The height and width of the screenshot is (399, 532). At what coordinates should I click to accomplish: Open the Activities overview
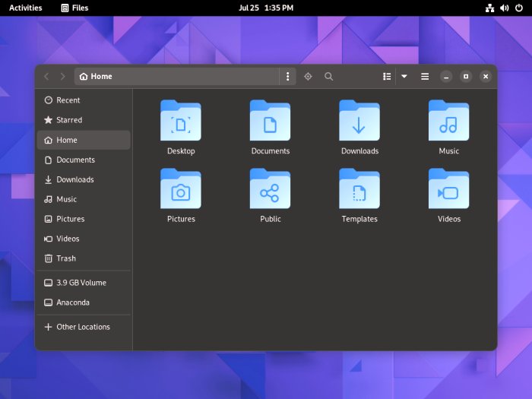(25, 8)
